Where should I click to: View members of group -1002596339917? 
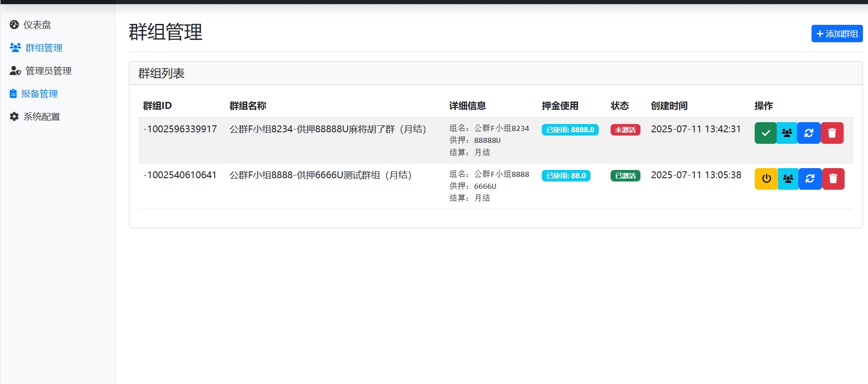coord(787,133)
